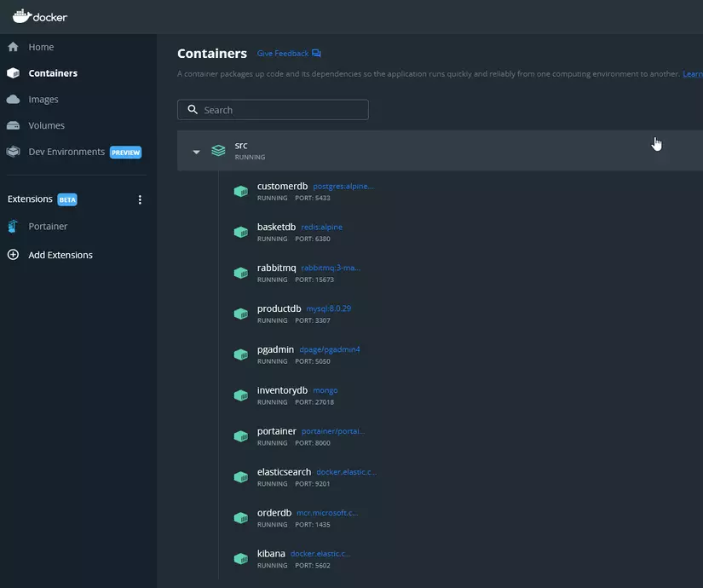Open the dpage/pgadmin4 image link
This screenshot has height=588, width=703.
pos(330,349)
